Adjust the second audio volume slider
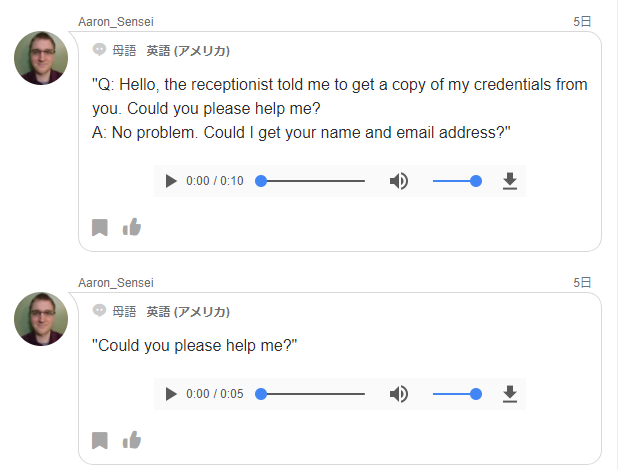 point(456,394)
